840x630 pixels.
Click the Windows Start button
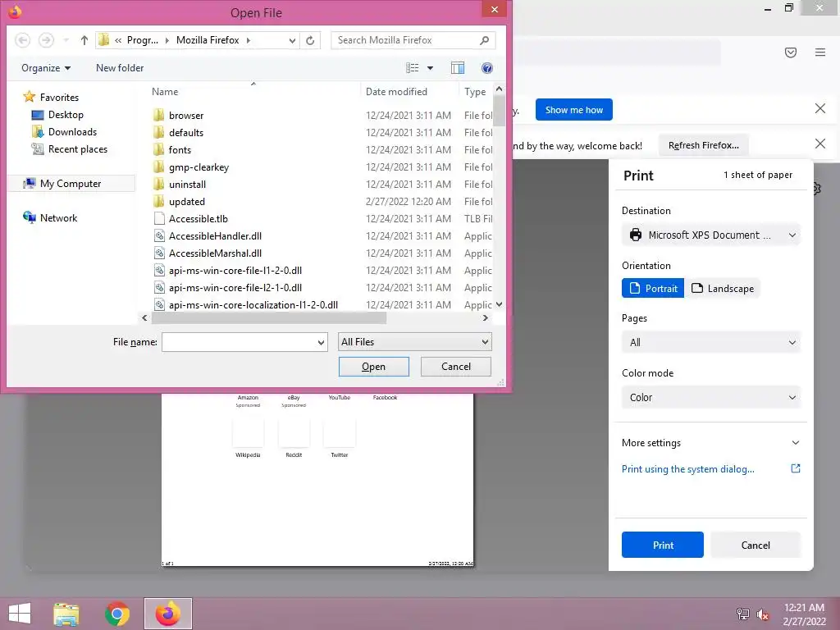tap(20, 614)
